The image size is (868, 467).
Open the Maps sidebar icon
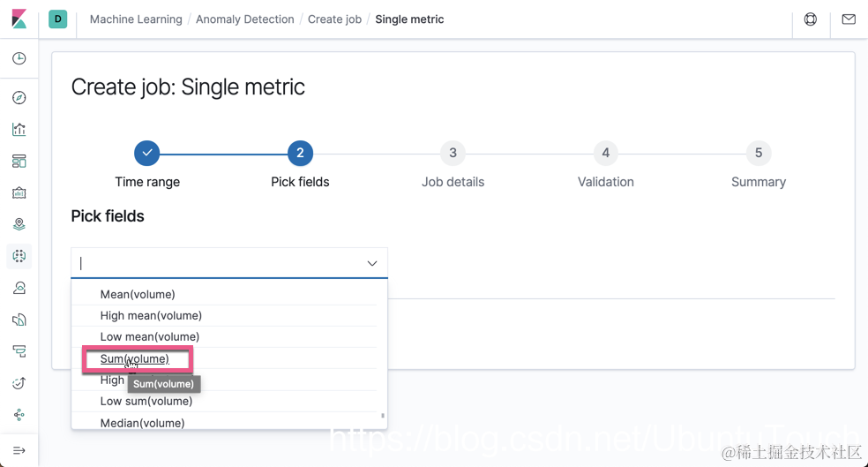click(19, 224)
